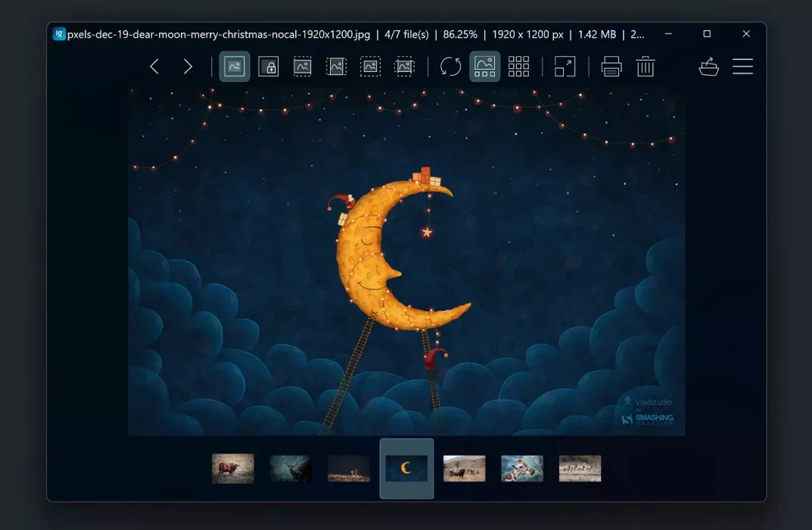Select Scale to Width zoom mode
The width and height of the screenshot is (812, 530).
303,67
